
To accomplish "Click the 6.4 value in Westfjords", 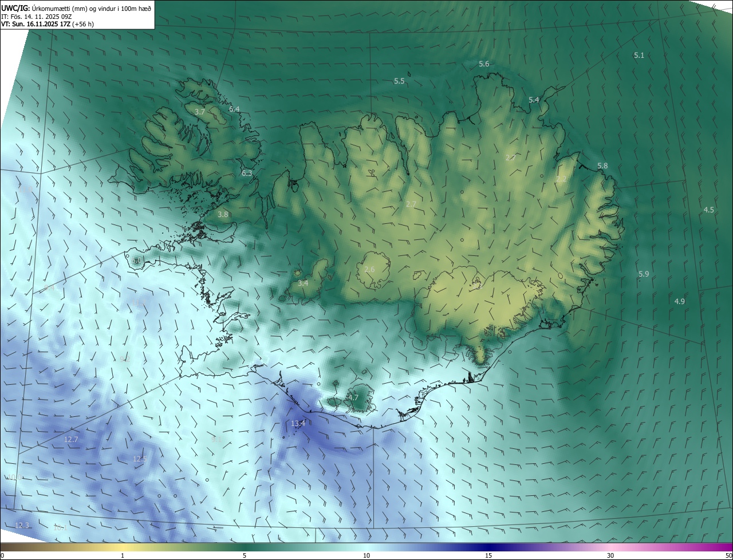I will [234, 109].
